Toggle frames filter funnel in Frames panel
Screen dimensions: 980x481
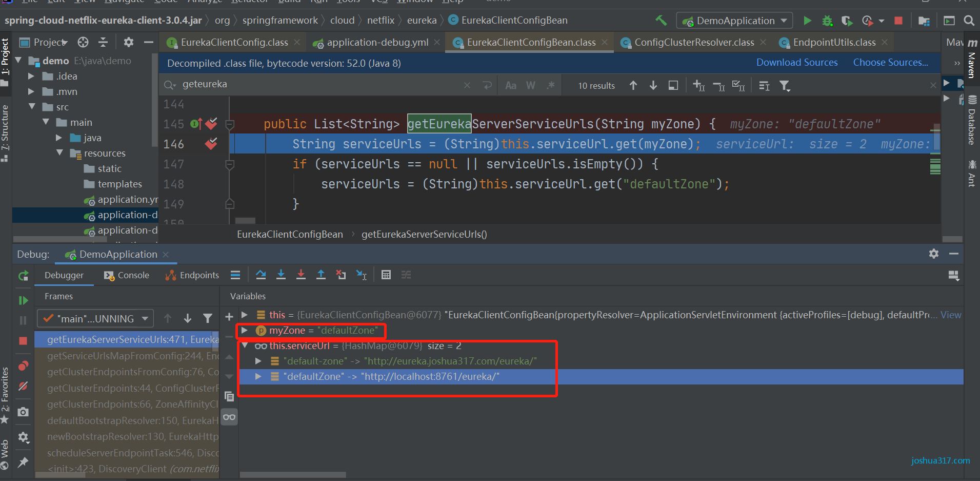pos(208,318)
